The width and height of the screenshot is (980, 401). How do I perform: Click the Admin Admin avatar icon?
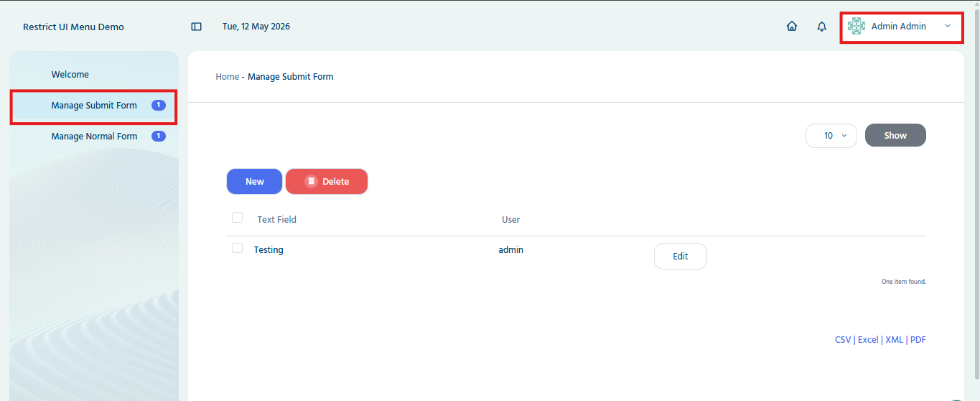tap(856, 26)
